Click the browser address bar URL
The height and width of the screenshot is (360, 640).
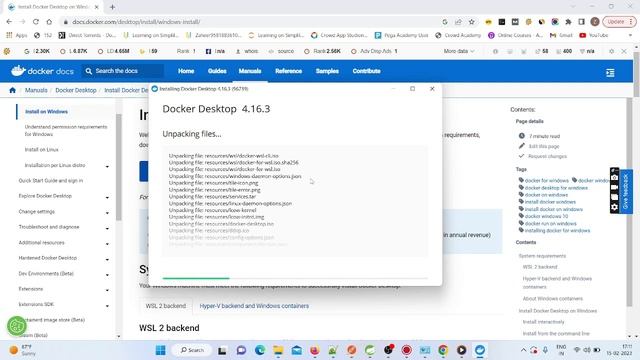tap(136, 22)
